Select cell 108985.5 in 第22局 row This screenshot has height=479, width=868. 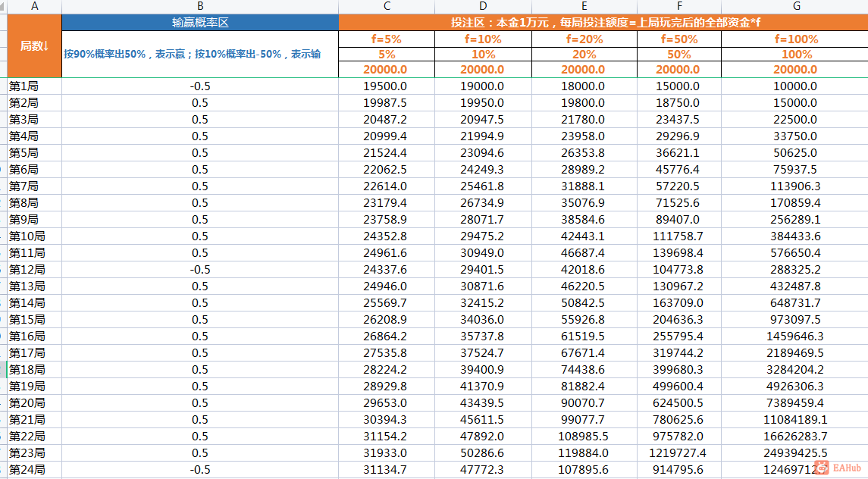[x=584, y=437]
